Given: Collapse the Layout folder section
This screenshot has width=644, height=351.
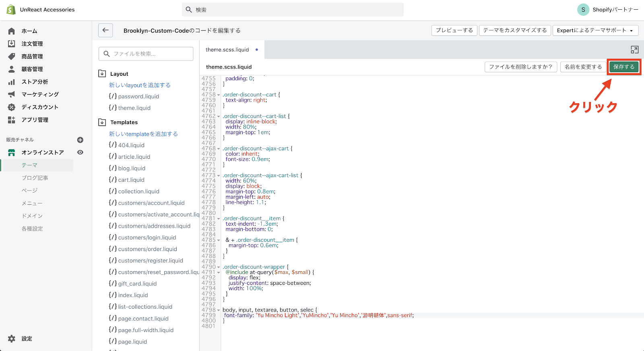Looking at the screenshot, I should tap(102, 74).
